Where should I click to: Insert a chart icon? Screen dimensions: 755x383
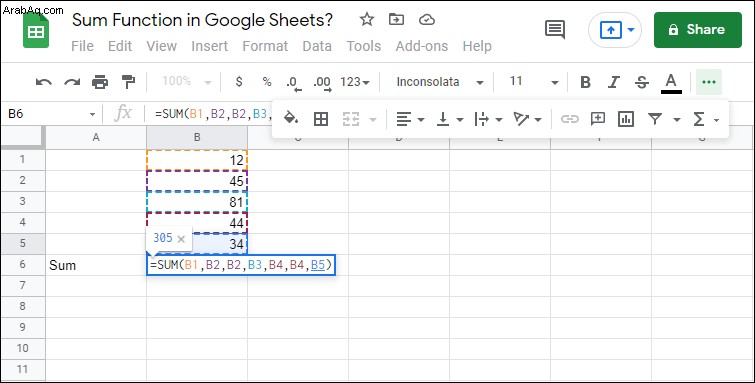pyautogui.click(x=625, y=119)
